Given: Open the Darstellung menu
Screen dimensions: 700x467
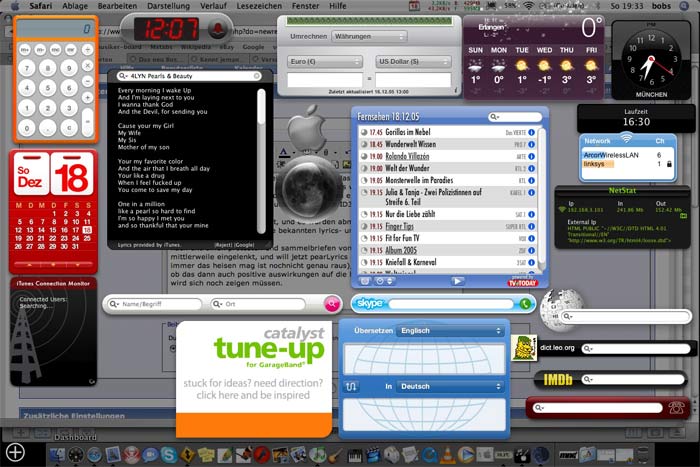Looking at the screenshot, I should click(168, 6).
